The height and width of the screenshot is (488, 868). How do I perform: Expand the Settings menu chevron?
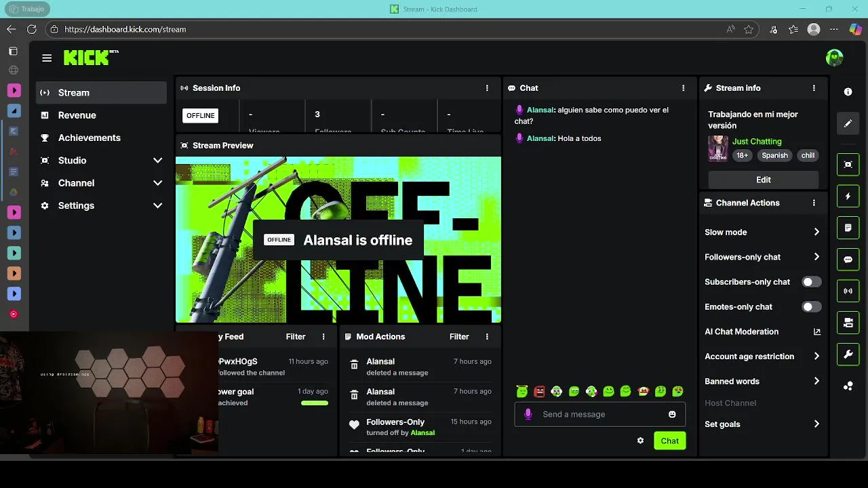coord(158,205)
